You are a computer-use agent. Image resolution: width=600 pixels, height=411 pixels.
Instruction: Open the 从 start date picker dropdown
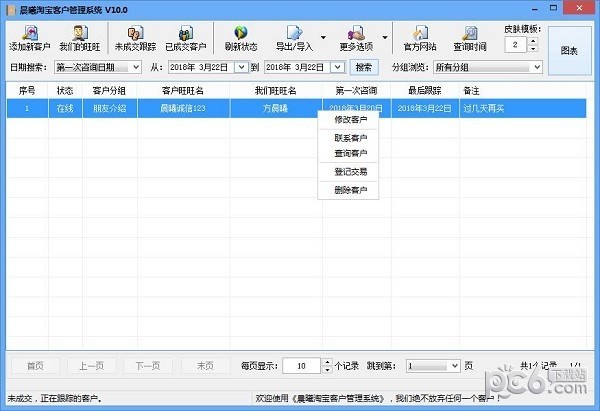tap(241, 67)
